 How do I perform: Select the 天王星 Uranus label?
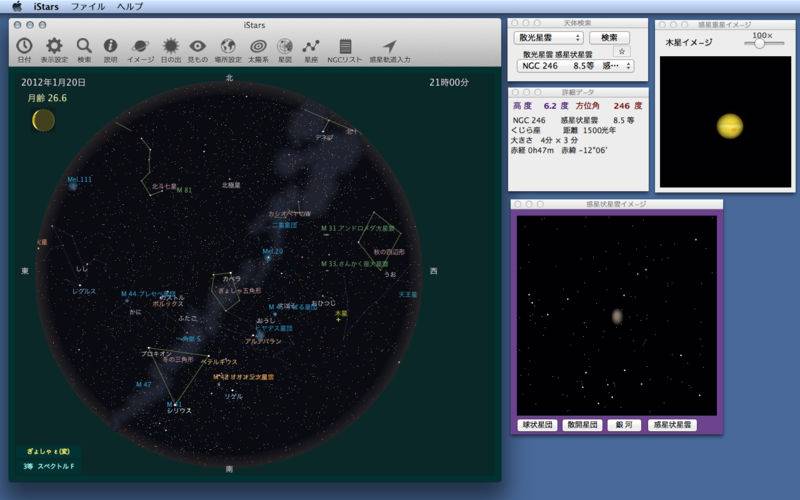tap(408, 294)
